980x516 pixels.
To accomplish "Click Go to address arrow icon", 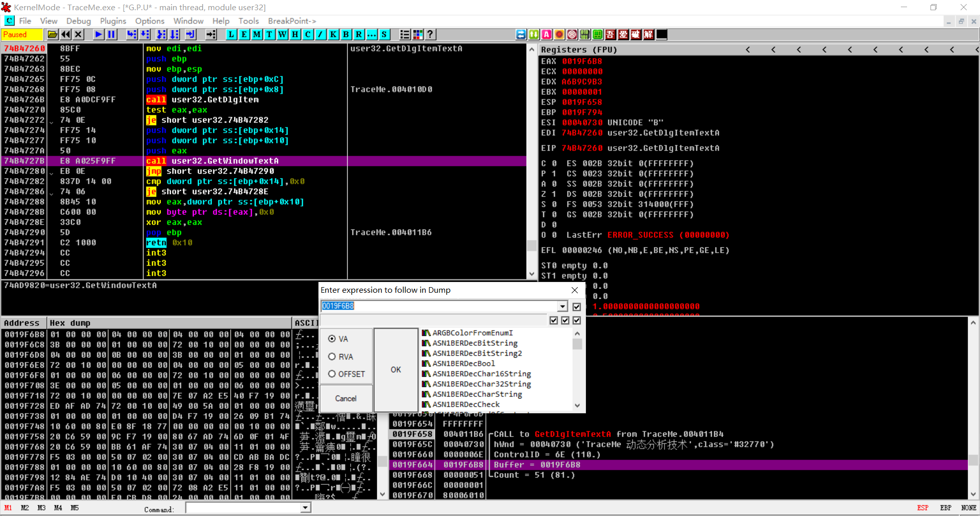I will coord(211,34).
